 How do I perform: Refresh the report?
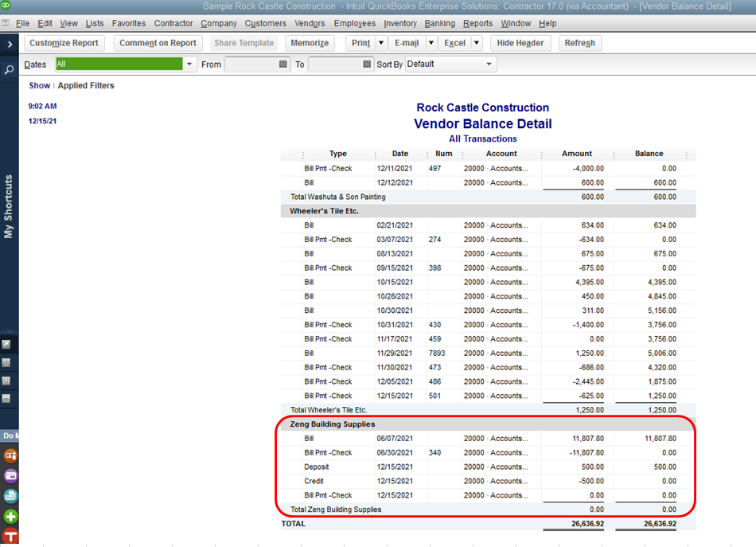coord(579,43)
